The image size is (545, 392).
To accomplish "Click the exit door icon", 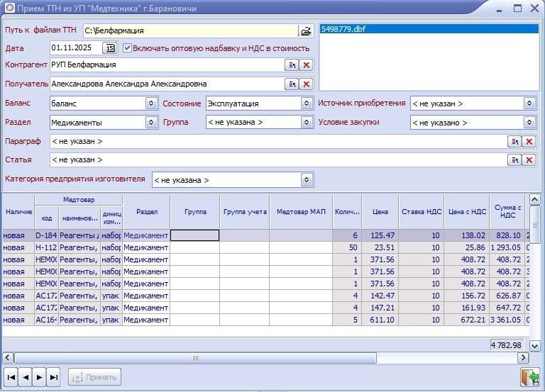I will 529,377.
